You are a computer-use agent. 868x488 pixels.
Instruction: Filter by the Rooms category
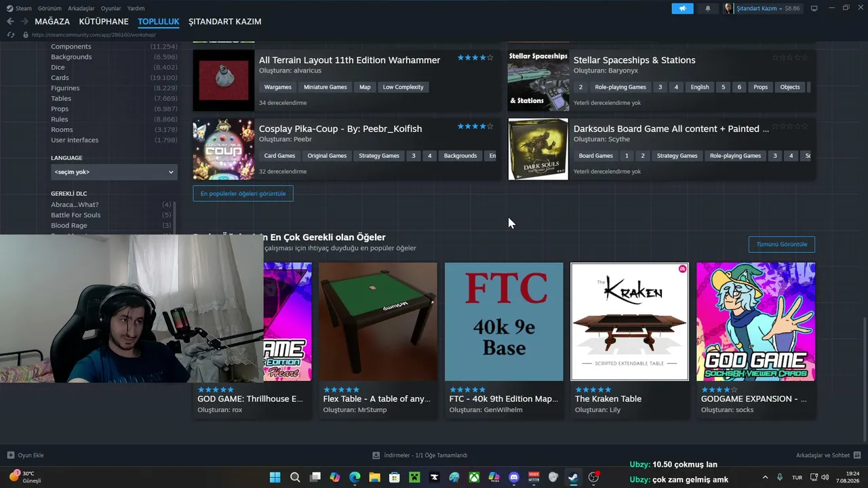tap(62, 129)
